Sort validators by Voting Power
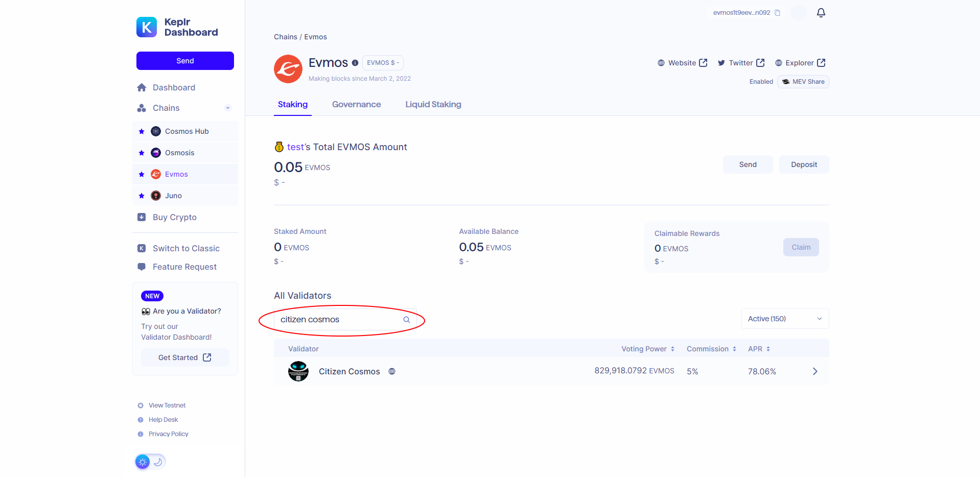The height and width of the screenshot is (477, 980). [x=648, y=349]
